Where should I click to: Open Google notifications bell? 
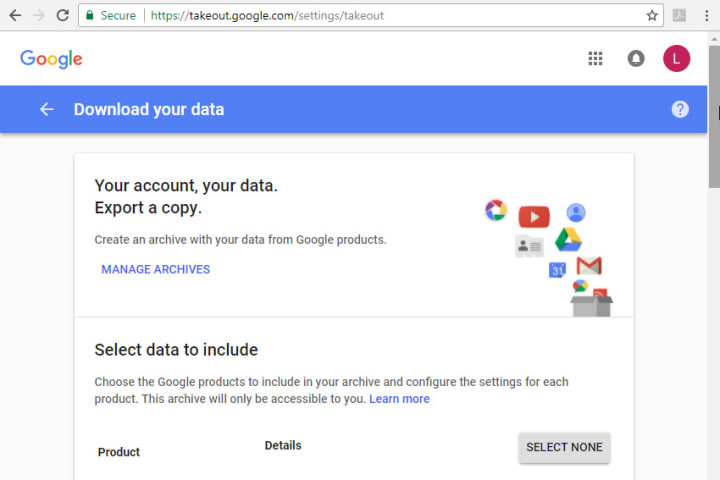[x=636, y=59]
